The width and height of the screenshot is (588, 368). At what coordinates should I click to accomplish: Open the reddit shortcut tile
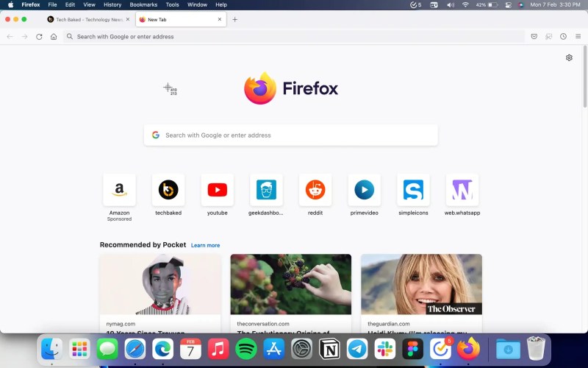(315, 190)
